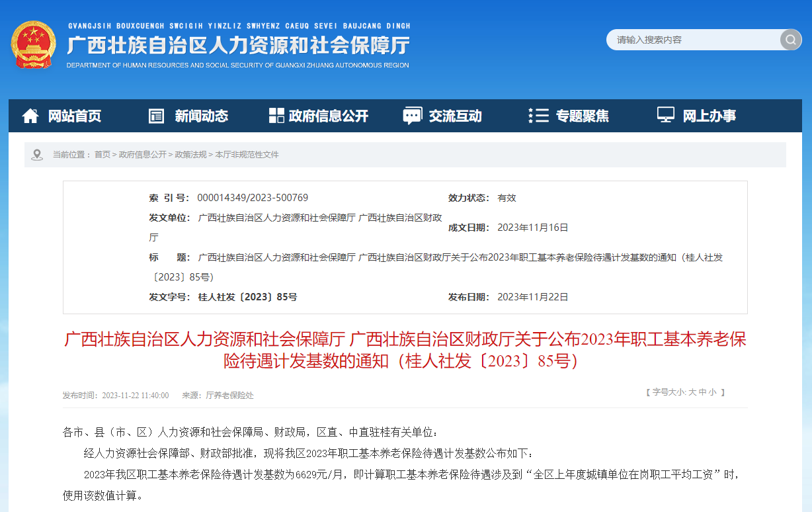The width and height of the screenshot is (812, 512).
Task: Set font size to 大
Action: click(692, 392)
